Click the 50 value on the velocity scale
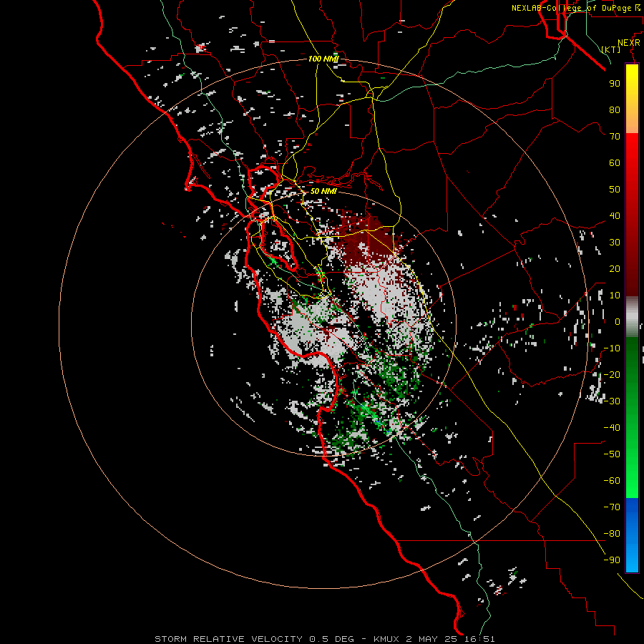 pyautogui.click(x=615, y=190)
